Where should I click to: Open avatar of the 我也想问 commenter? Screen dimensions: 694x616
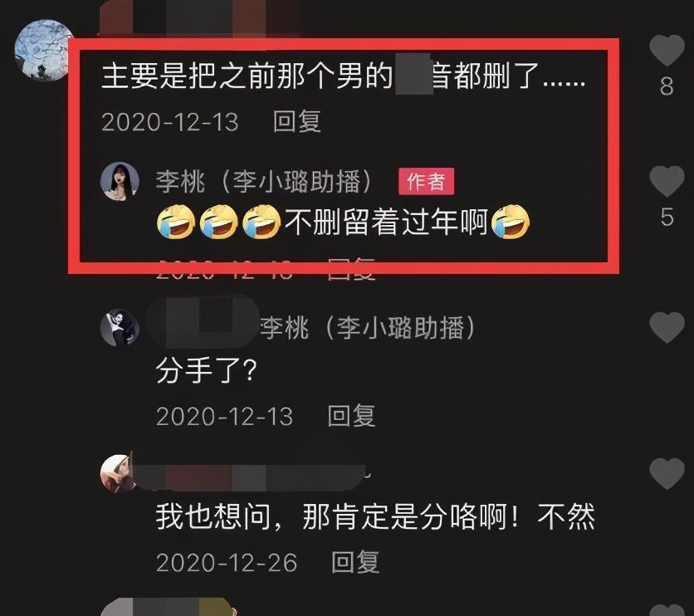pos(118,473)
